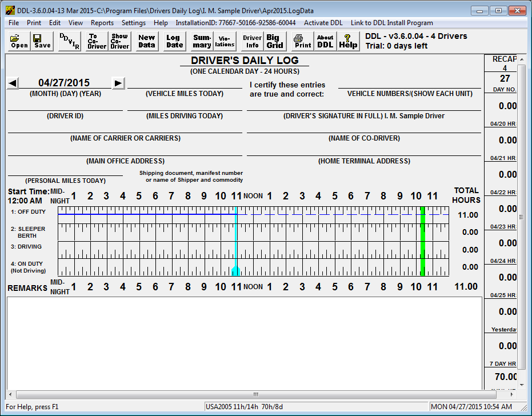Open the Log Date selector

click(174, 41)
